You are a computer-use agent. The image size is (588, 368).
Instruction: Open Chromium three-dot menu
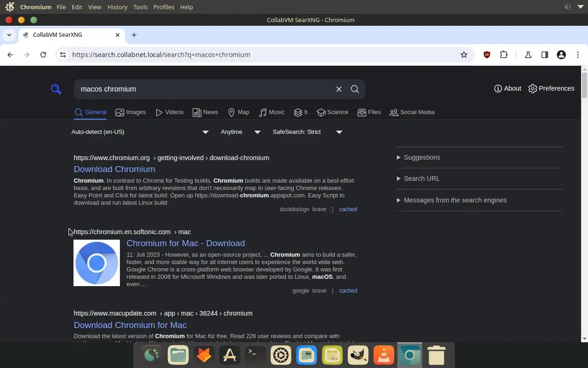click(x=578, y=55)
